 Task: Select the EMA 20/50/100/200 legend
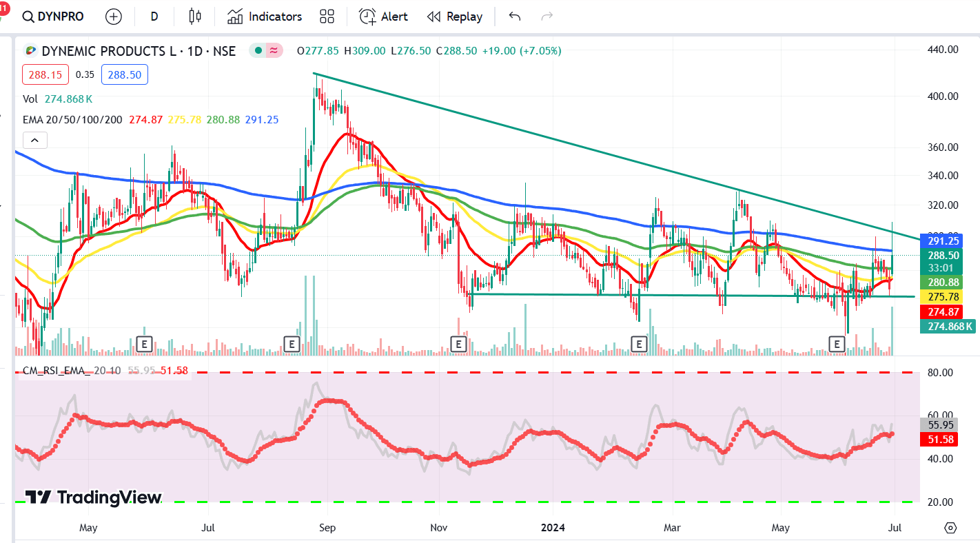[x=150, y=120]
